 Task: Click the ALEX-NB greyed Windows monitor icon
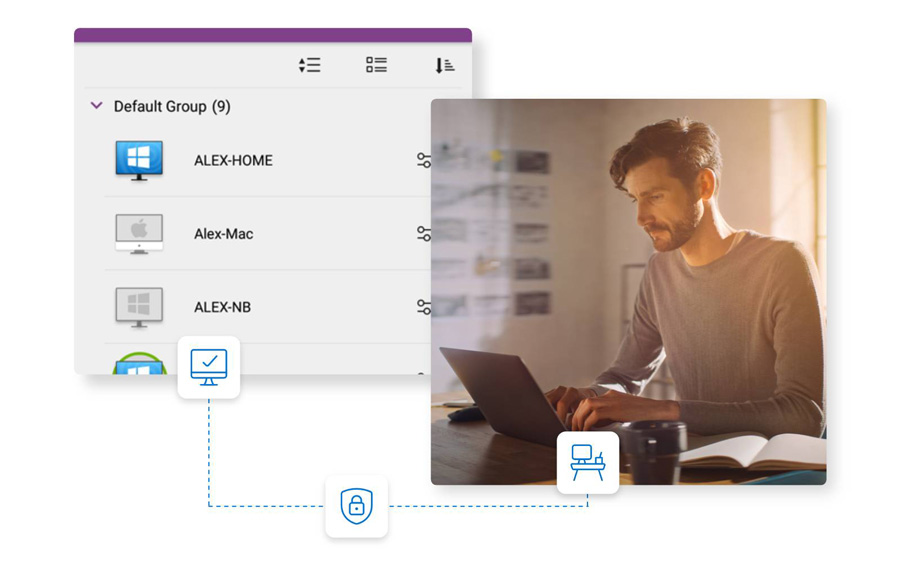(139, 307)
